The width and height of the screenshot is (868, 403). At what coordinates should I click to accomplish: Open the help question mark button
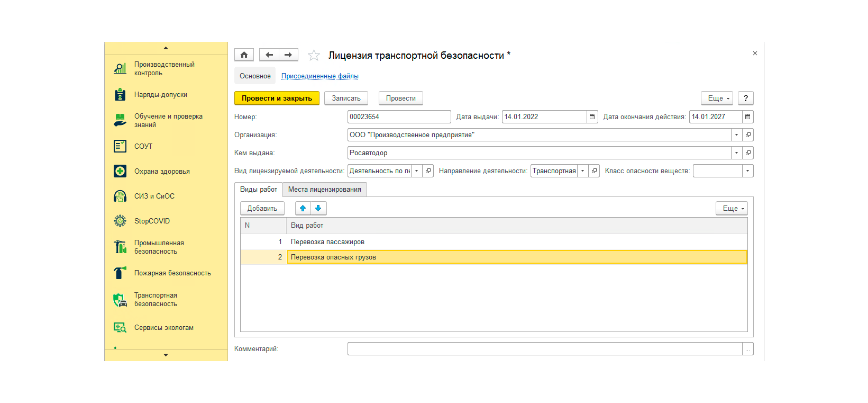(745, 98)
